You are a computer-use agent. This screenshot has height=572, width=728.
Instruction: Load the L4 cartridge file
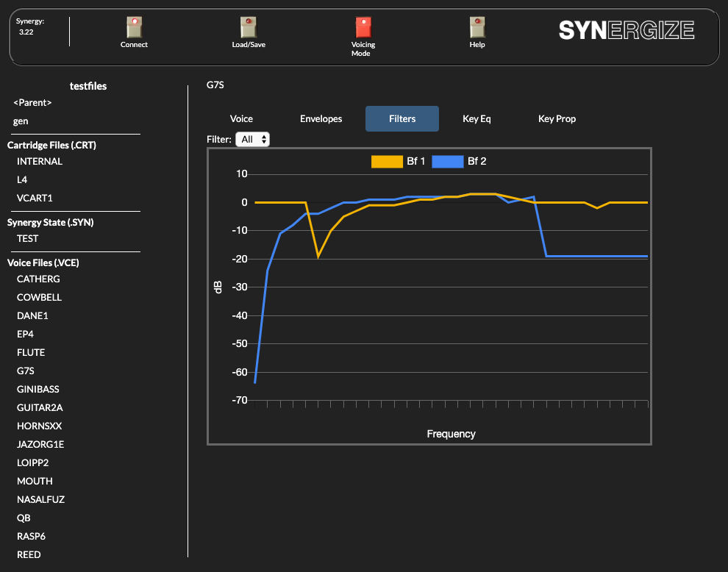tap(22, 179)
